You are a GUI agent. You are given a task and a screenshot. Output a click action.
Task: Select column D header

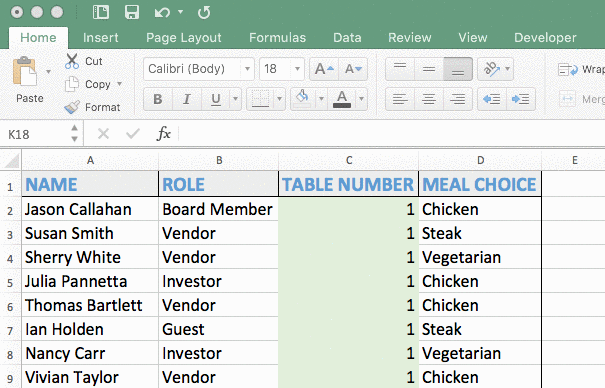480,160
